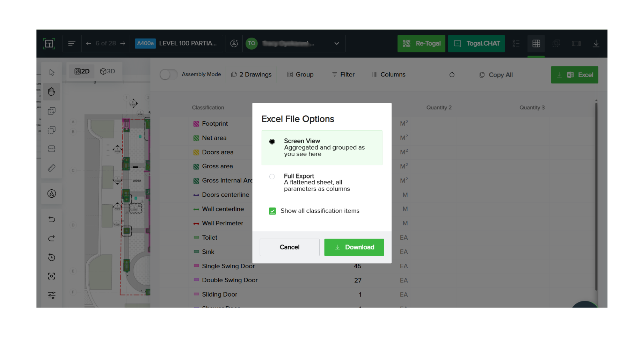Expand the Columns options
This screenshot has height=364, width=641.
(388, 74)
